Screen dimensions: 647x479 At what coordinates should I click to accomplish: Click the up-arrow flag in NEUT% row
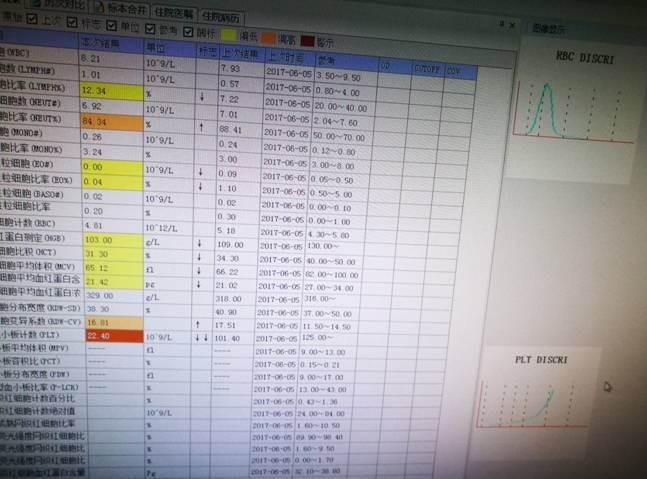(201, 127)
